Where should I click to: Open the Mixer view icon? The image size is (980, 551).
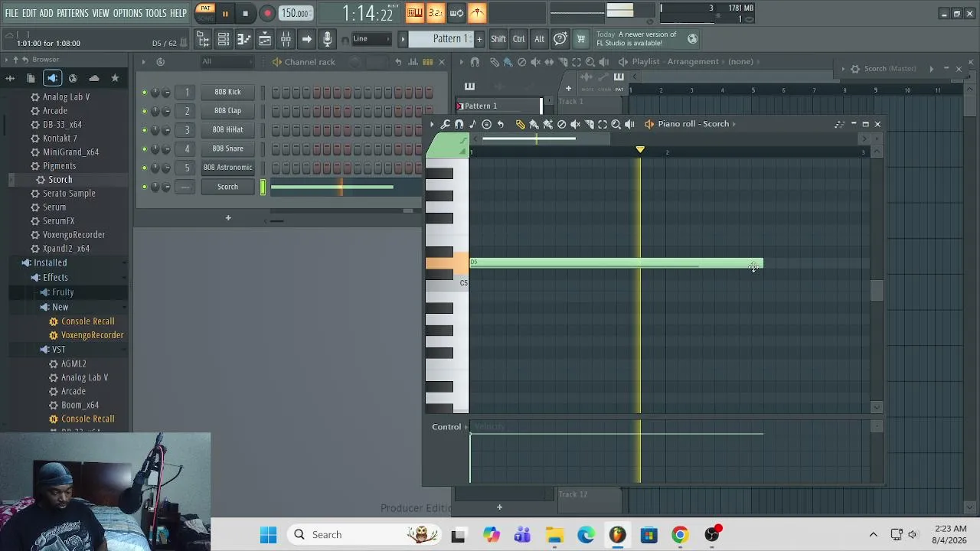(x=286, y=39)
